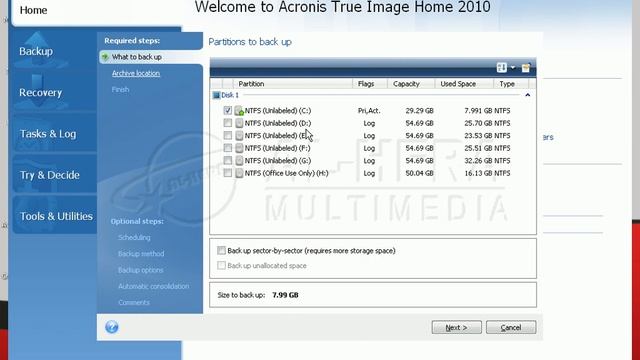The image size is (640, 360).
Task: Uncheck the NTFS (C:) partition checkbox
Action: pos(228,110)
